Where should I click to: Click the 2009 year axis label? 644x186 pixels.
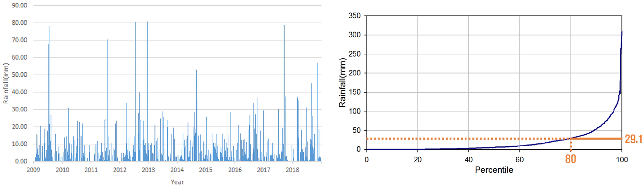(x=33, y=170)
